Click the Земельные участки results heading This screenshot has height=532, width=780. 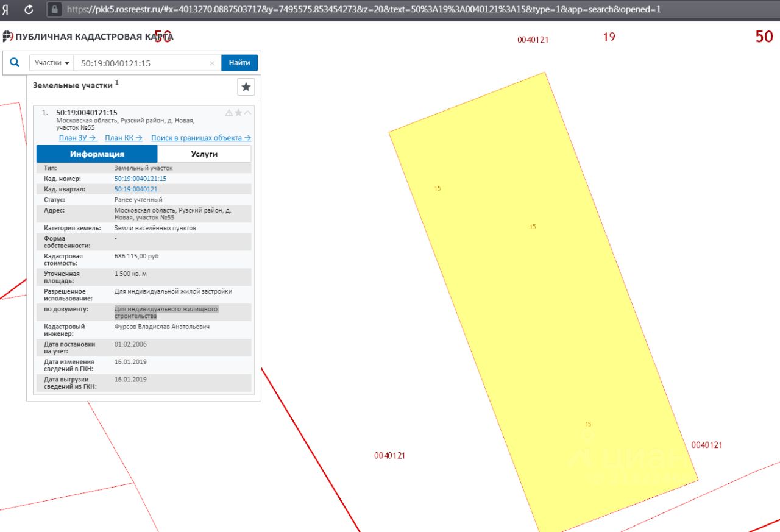click(73, 86)
